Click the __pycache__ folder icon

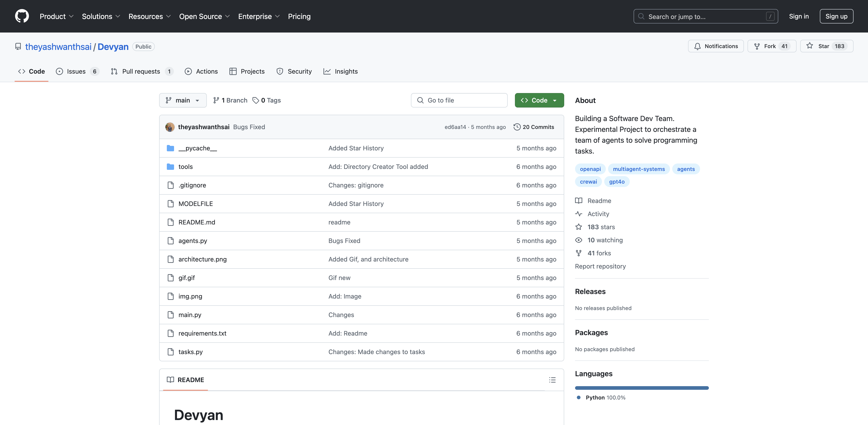click(x=170, y=148)
